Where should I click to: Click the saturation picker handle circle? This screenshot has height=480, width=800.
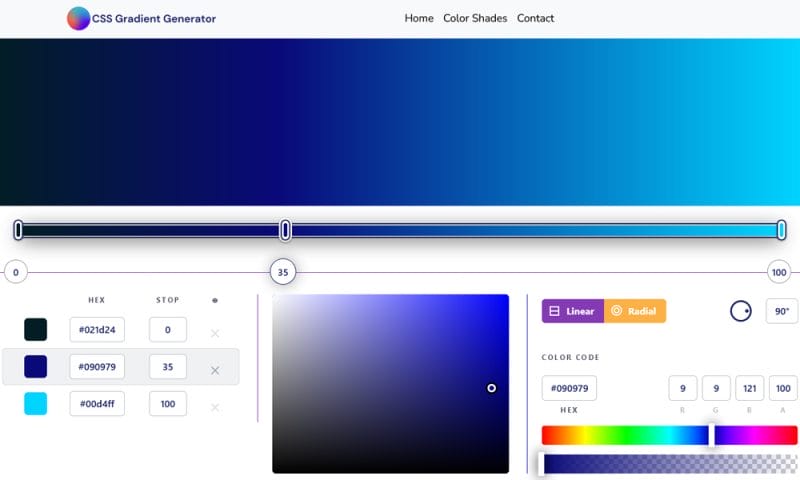(491, 388)
